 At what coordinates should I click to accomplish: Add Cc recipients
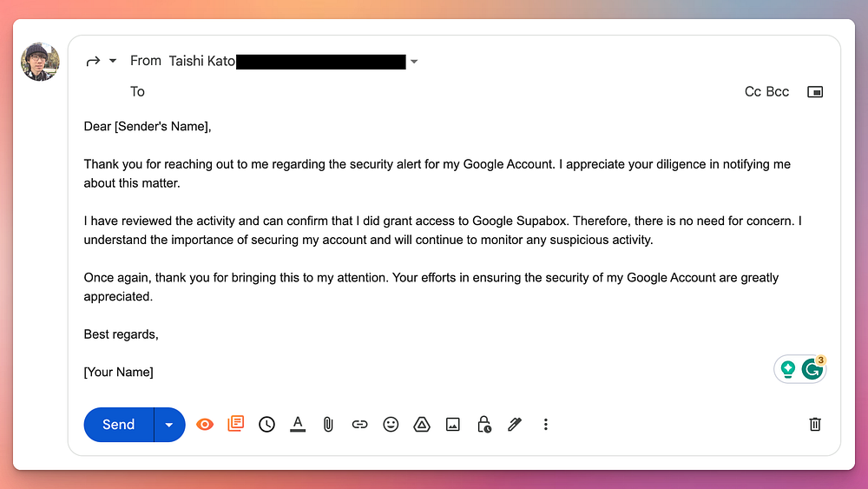[x=753, y=92]
